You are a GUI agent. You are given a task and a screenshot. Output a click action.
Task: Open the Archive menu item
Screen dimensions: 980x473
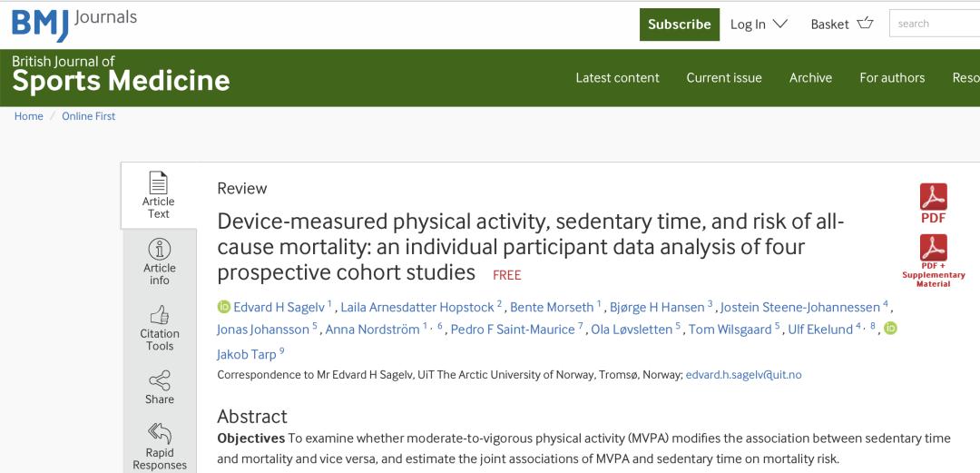tap(810, 78)
